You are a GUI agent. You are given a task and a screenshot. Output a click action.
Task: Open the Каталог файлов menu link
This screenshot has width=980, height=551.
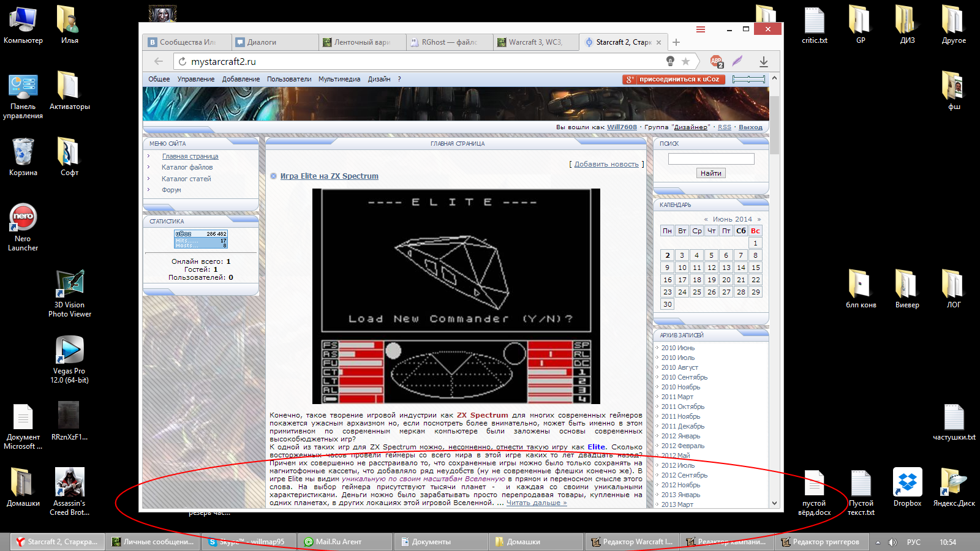click(187, 167)
